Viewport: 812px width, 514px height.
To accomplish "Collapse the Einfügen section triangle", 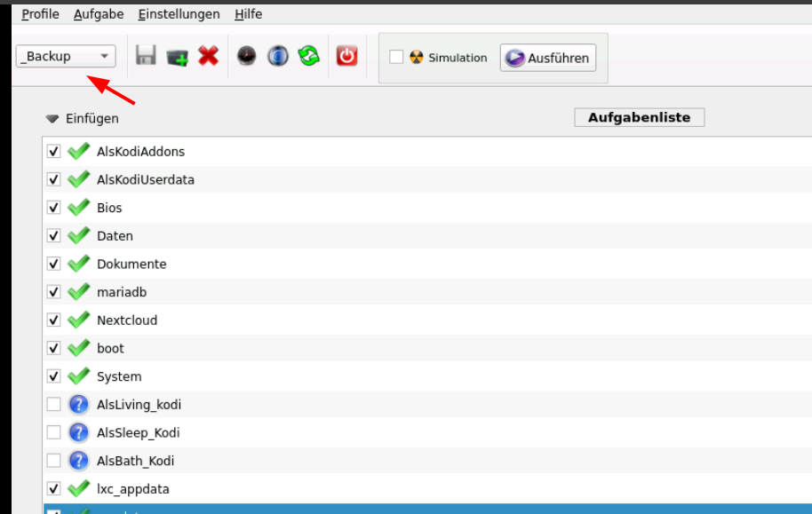I will 52,119.
